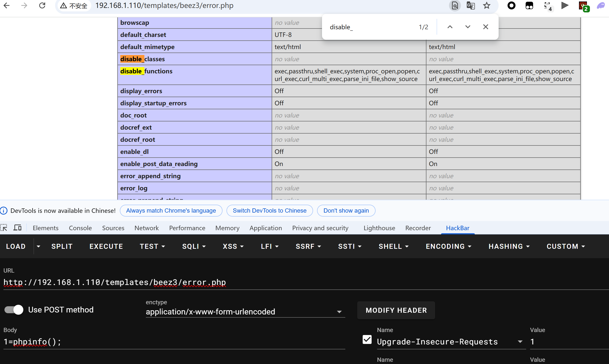Select the DevTools inspect element icon
Viewport: 609px width, 364px height.
click(x=4, y=228)
